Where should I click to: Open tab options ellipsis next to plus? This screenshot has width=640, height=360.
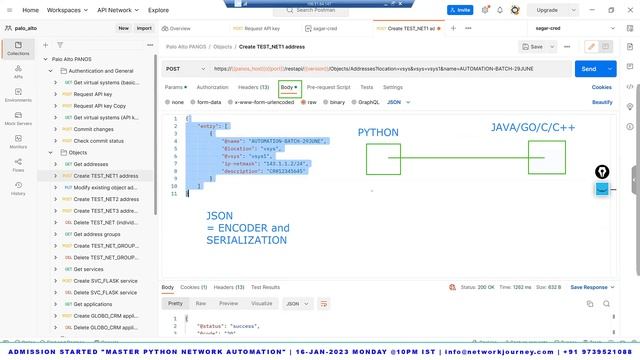click(x=468, y=28)
